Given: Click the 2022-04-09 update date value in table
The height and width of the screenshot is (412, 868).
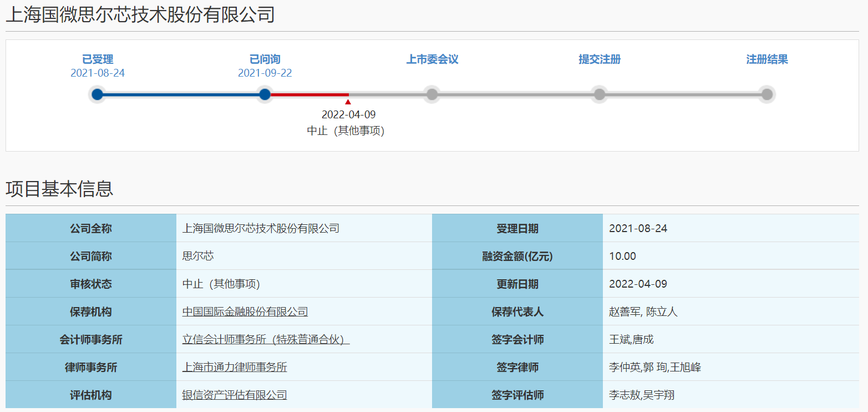Looking at the screenshot, I should point(638,284).
